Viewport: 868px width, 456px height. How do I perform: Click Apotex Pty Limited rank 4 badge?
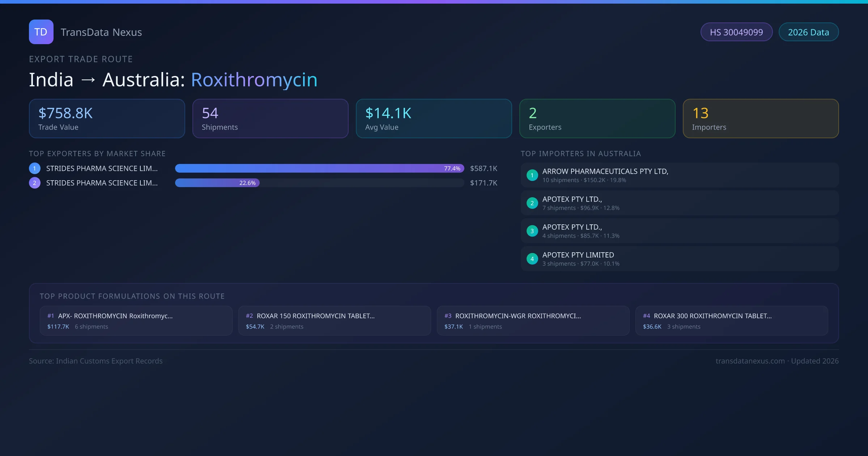tap(532, 259)
